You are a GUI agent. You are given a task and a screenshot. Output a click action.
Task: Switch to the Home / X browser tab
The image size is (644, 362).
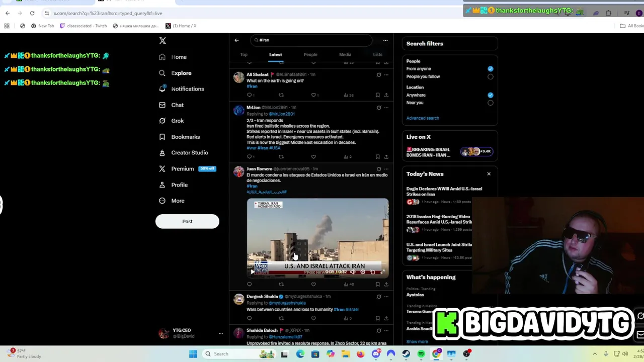click(x=181, y=26)
